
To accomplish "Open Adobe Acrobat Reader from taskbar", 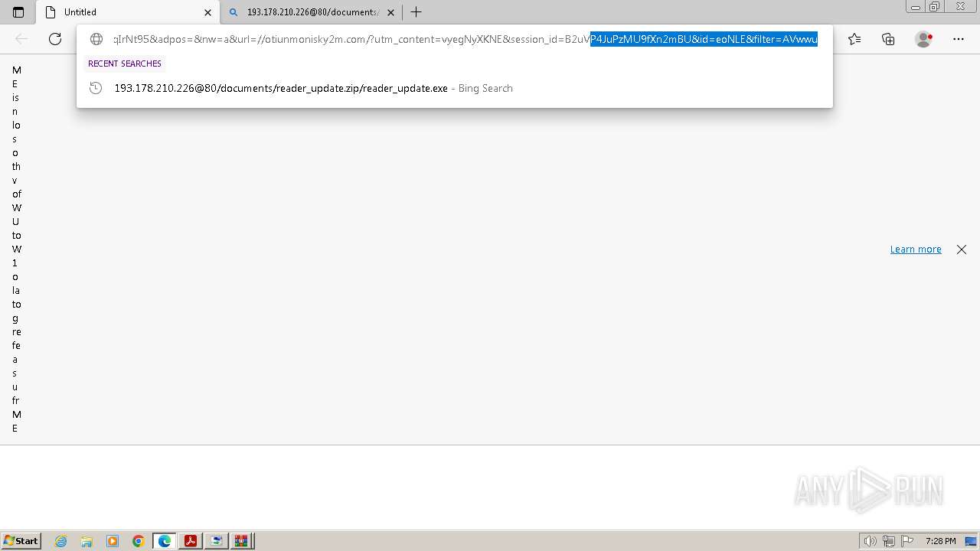I will point(191,541).
